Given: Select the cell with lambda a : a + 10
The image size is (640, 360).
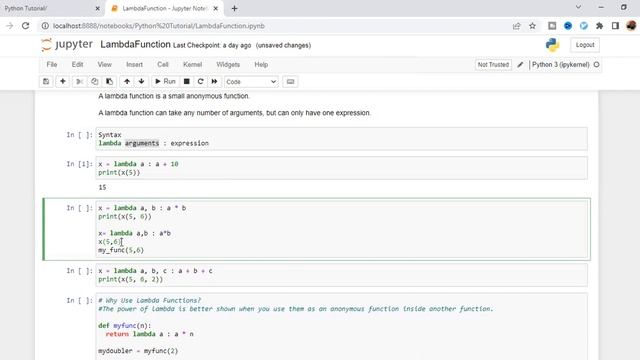Looking at the screenshot, I should (x=342, y=168).
